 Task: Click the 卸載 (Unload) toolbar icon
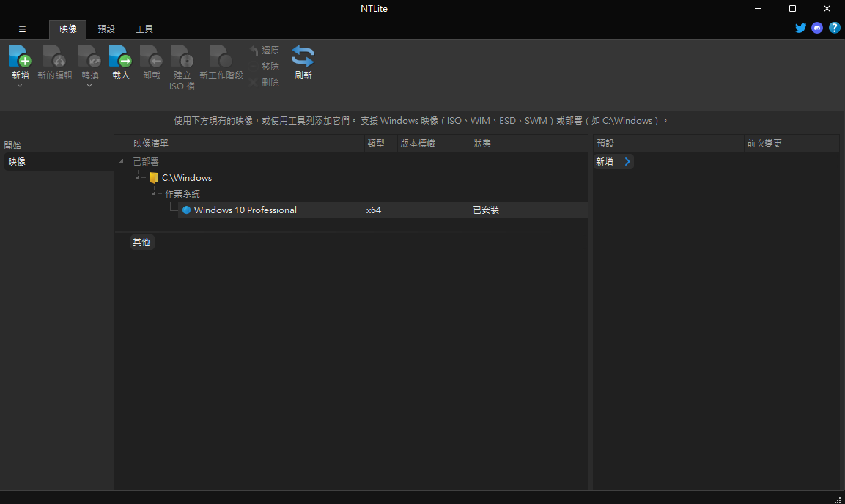point(151,56)
